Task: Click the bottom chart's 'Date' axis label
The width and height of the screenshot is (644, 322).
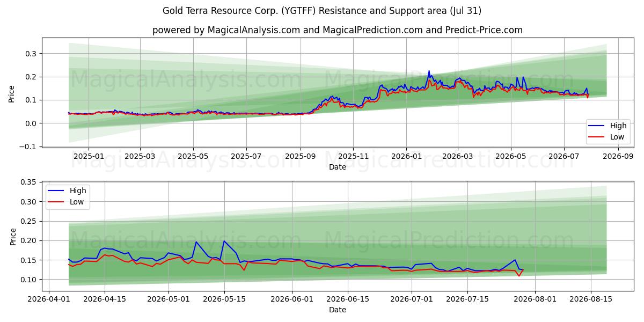Action: click(338, 310)
